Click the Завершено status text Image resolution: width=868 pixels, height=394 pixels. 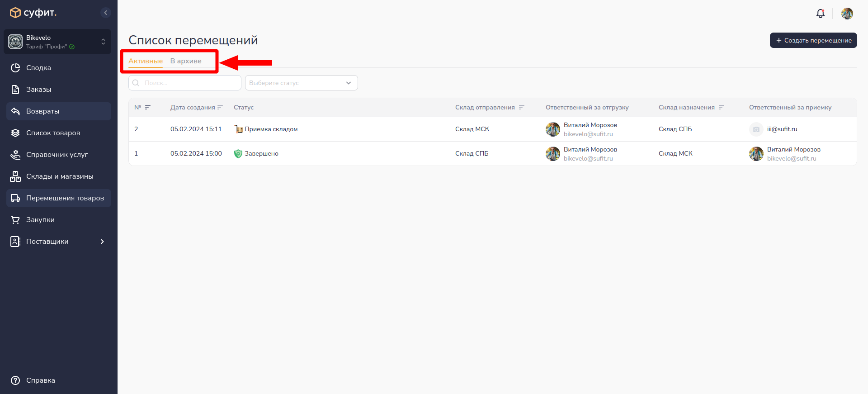point(261,153)
